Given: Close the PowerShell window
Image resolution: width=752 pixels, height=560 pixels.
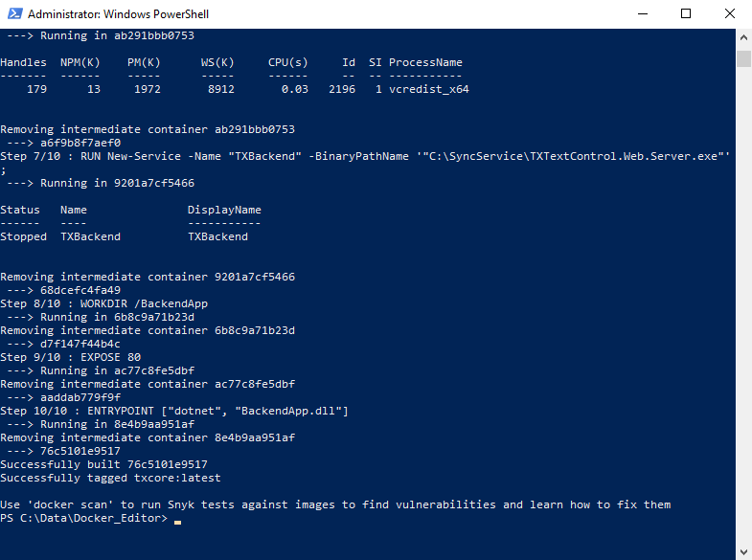Looking at the screenshot, I should point(729,14).
